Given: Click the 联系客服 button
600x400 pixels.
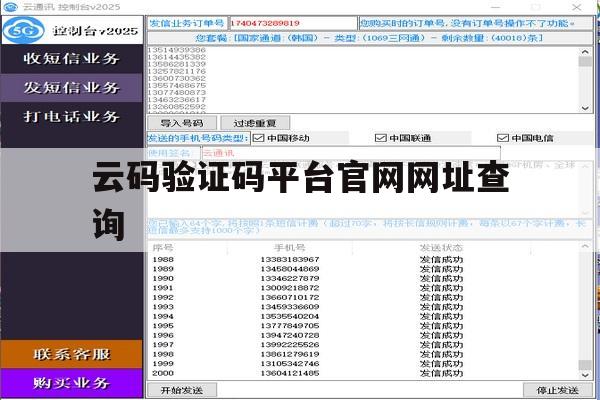Looking at the screenshot, I should tap(72, 354).
